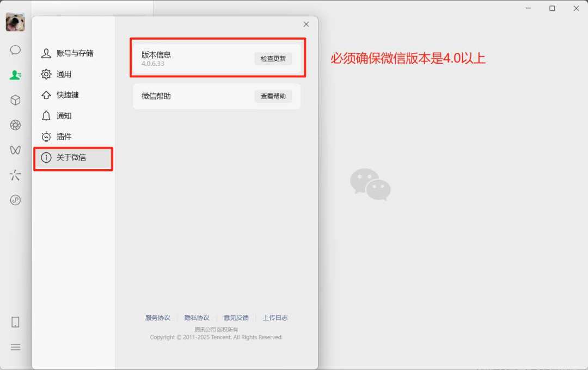Click the 上传日志 link

pyautogui.click(x=275, y=318)
